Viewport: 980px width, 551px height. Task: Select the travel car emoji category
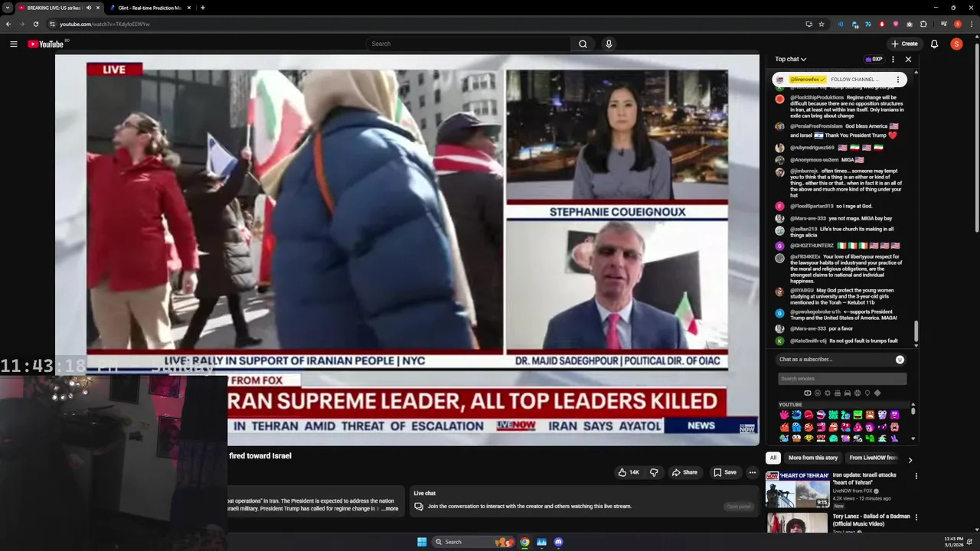click(847, 393)
